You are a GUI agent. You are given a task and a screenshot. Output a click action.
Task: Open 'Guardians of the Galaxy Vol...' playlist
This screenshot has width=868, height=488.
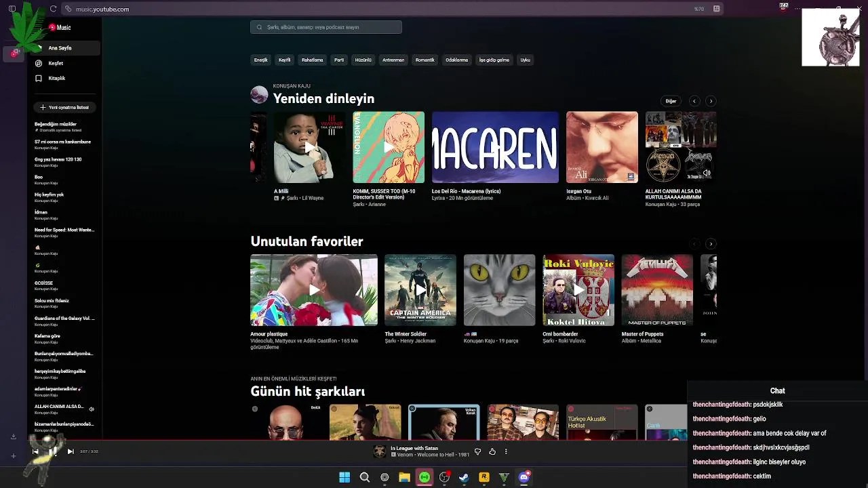66,321
